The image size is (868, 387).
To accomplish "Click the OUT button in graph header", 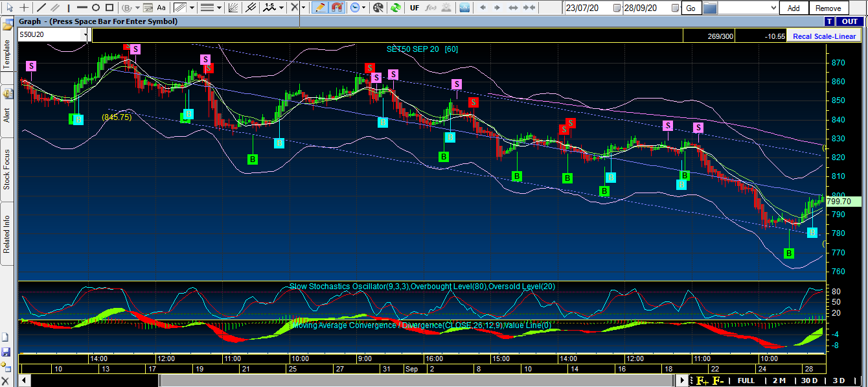I will [x=850, y=21].
